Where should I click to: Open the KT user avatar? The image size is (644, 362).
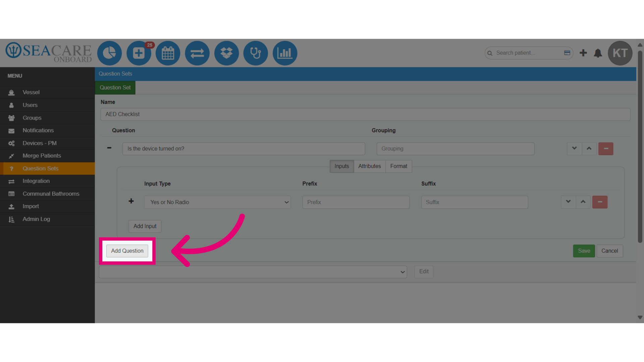620,53
